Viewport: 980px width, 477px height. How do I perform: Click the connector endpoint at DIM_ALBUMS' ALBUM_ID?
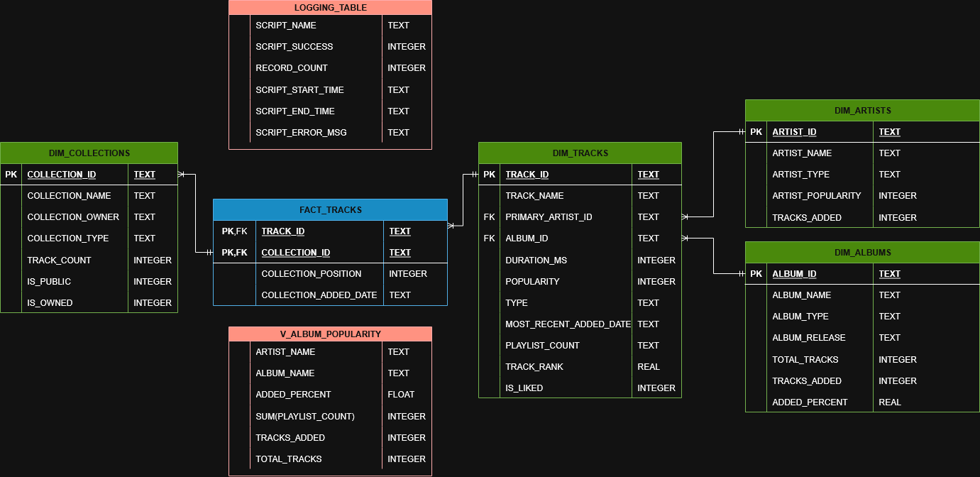coord(740,273)
